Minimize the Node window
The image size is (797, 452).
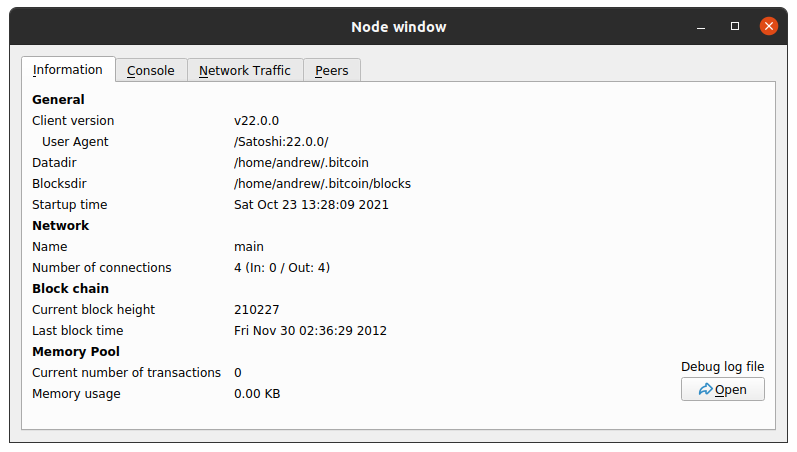coord(701,26)
